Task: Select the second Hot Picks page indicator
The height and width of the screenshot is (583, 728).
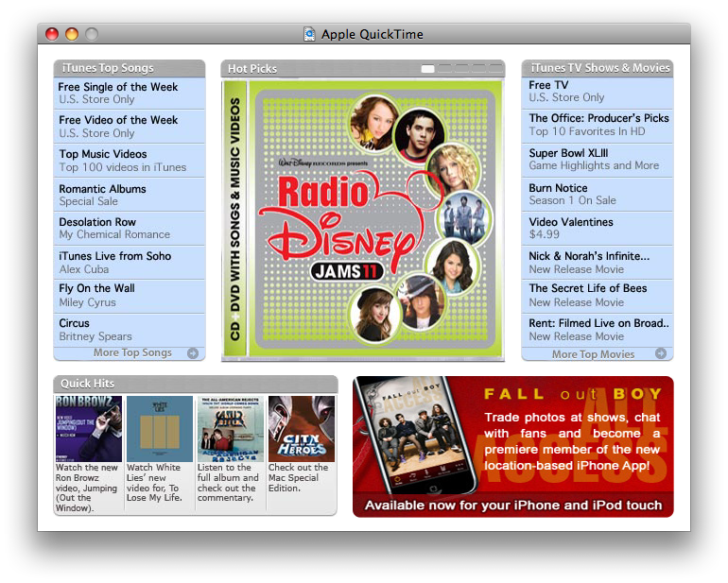Action: [x=444, y=69]
